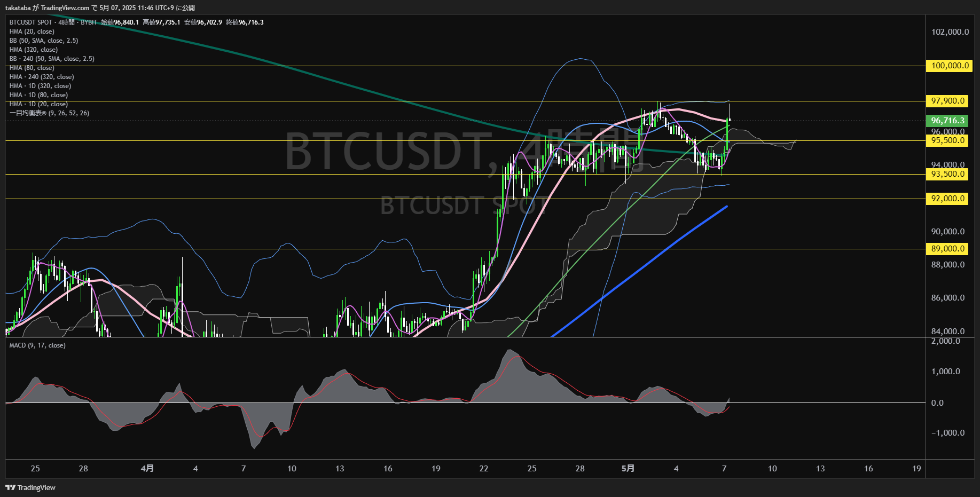Screen dimensions: 980x497
Task: Click the 高値 97,735.1 high value
Action: pos(161,22)
